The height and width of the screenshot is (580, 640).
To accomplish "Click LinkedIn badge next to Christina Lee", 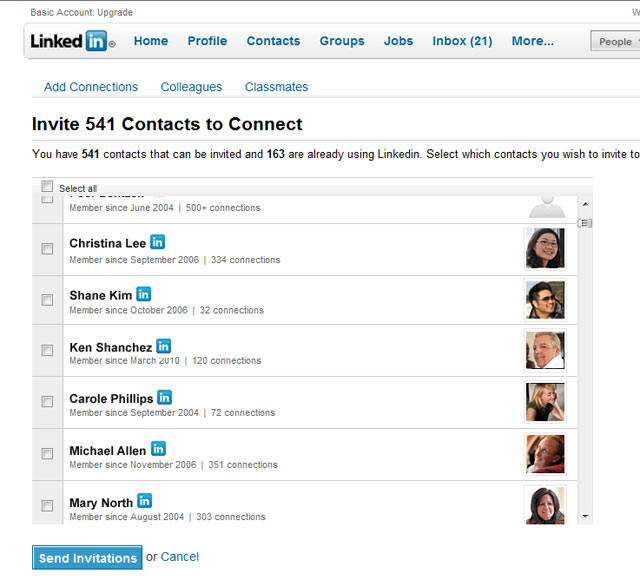I will pos(157,242).
